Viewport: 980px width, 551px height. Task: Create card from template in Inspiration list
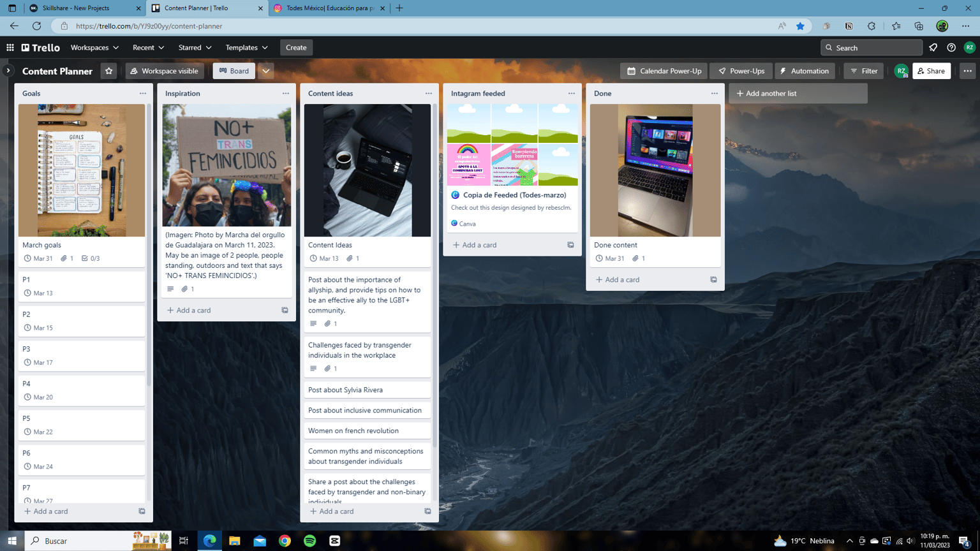coord(285,311)
